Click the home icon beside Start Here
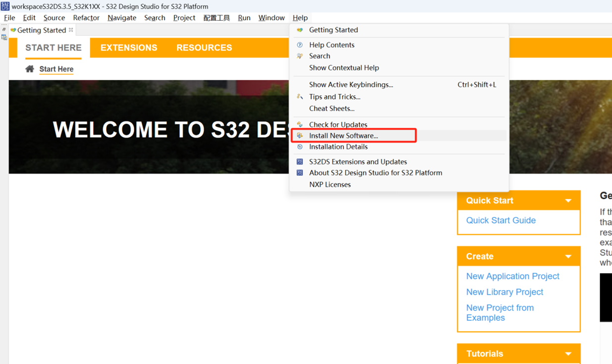Image resolution: width=612 pixels, height=364 pixels. 30,69
